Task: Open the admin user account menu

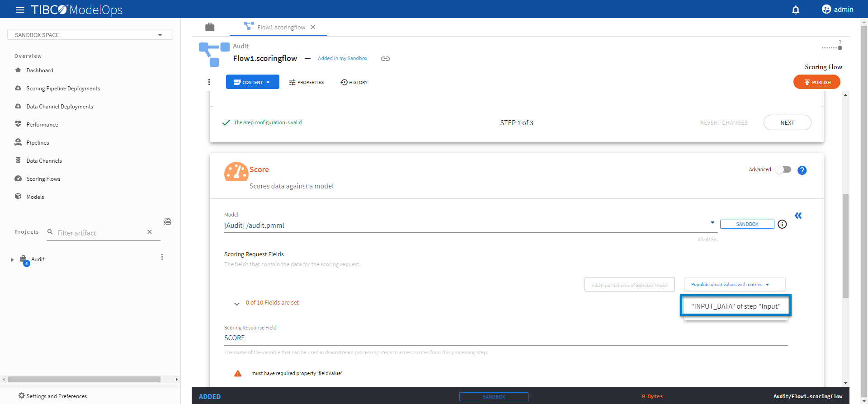Action: pos(838,9)
